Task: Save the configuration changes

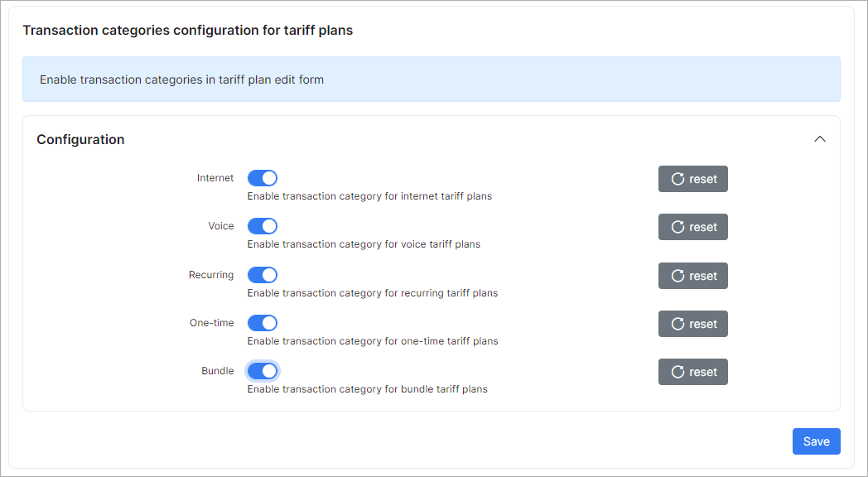Action: click(x=817, y=441)
